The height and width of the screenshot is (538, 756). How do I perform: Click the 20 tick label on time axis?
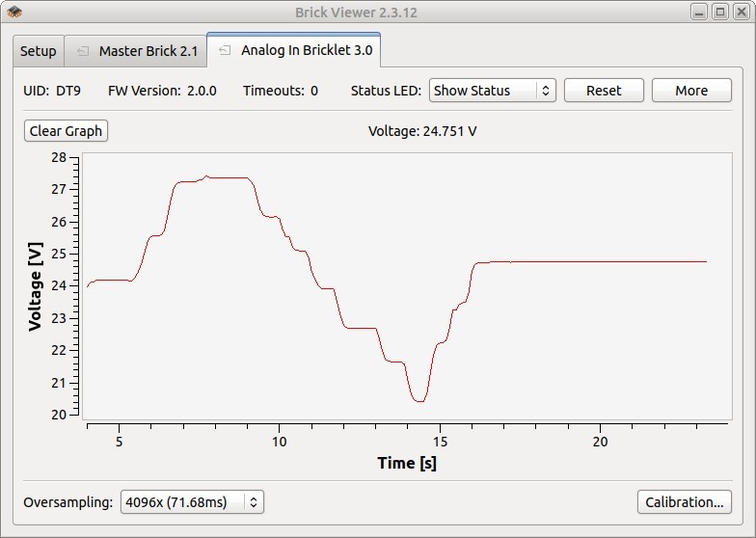click(x=600, y=442)
